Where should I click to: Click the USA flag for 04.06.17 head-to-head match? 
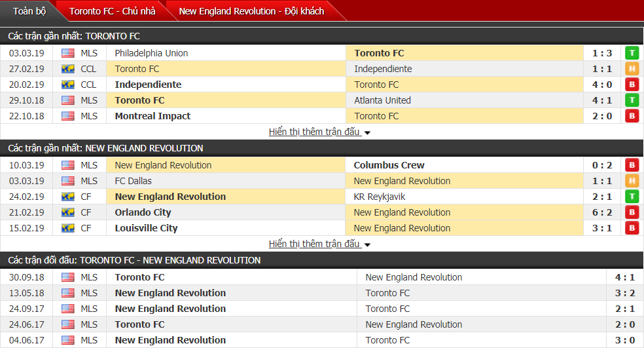(68, 340)
